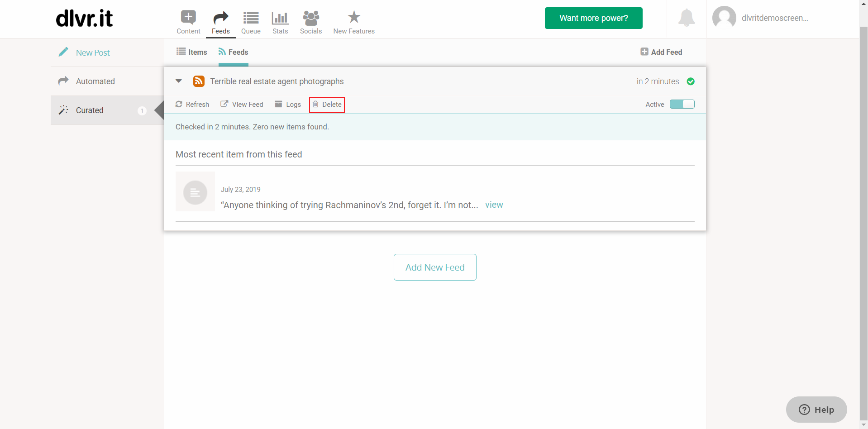Open the dlvritdemoscreen account menu
Viewport: 868px width, 429px height.
(775, 18)
